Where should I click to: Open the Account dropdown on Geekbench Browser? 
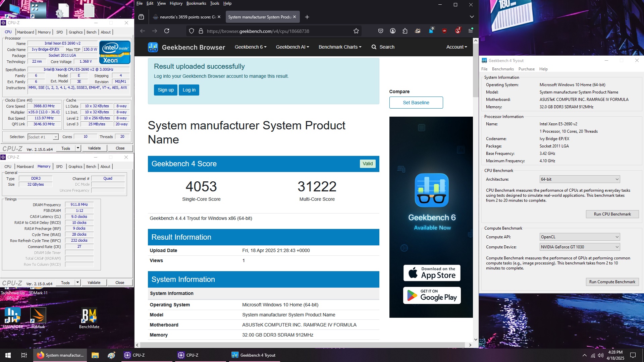457,47
